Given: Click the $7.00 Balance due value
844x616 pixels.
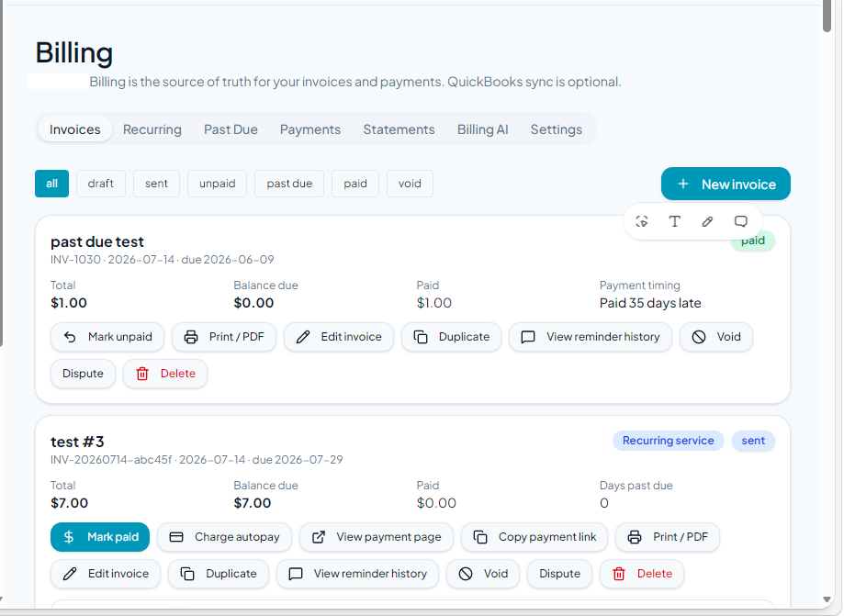Looking at the screenshot, I should [x=253, y=503].
